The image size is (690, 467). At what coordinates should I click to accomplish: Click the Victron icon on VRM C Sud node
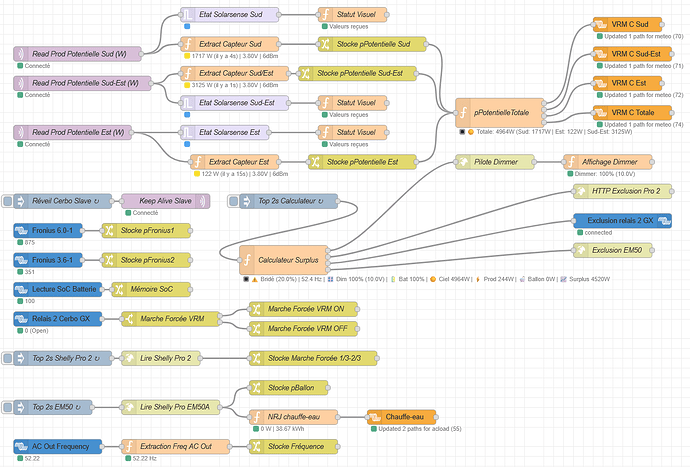point(601,24)
